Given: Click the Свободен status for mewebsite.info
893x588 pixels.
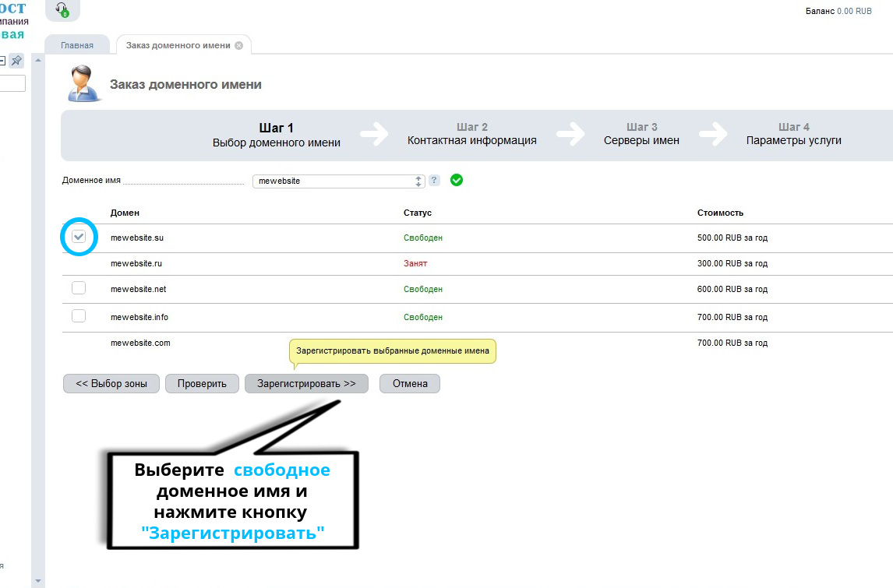Looking at the screenshot, I should [423, 317].
